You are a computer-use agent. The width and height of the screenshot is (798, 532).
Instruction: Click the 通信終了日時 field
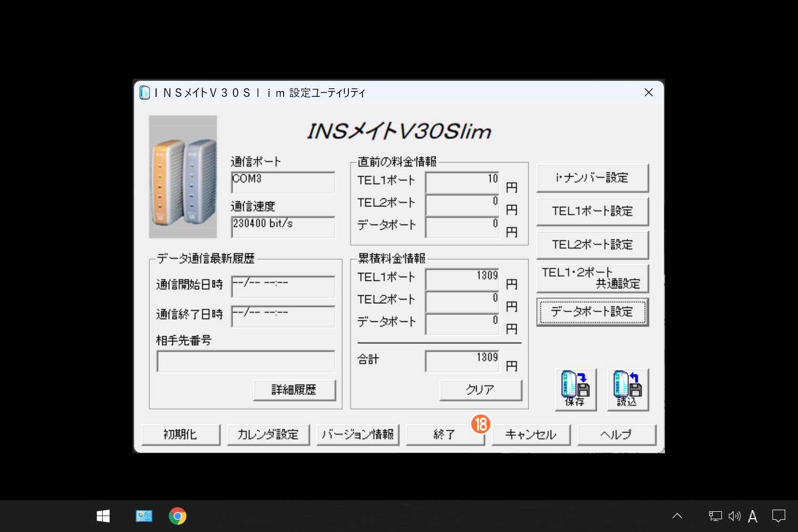click(284, 317)
